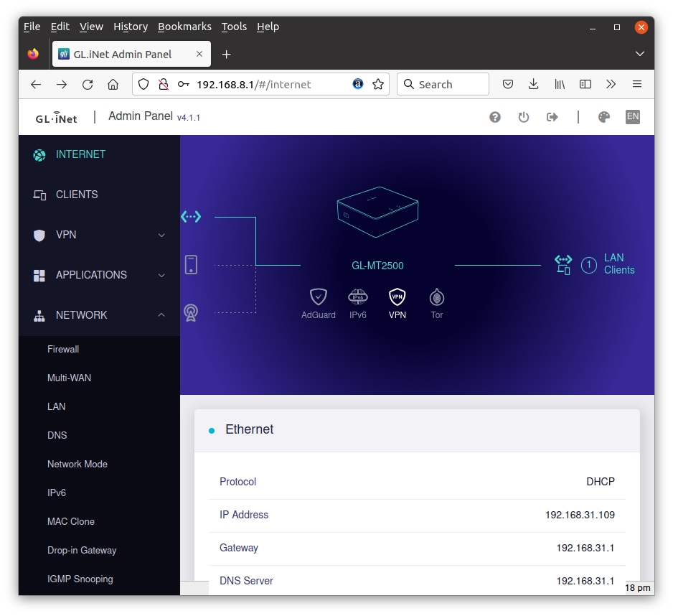Open the Help menu
Screen dimensions: 673x616
268,27
